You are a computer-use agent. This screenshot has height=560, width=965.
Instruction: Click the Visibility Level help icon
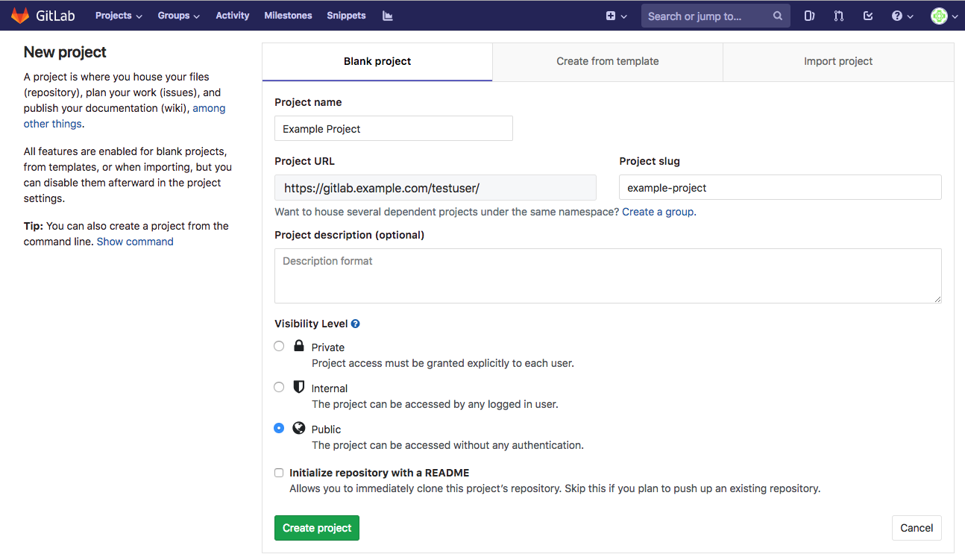(355, 323)
